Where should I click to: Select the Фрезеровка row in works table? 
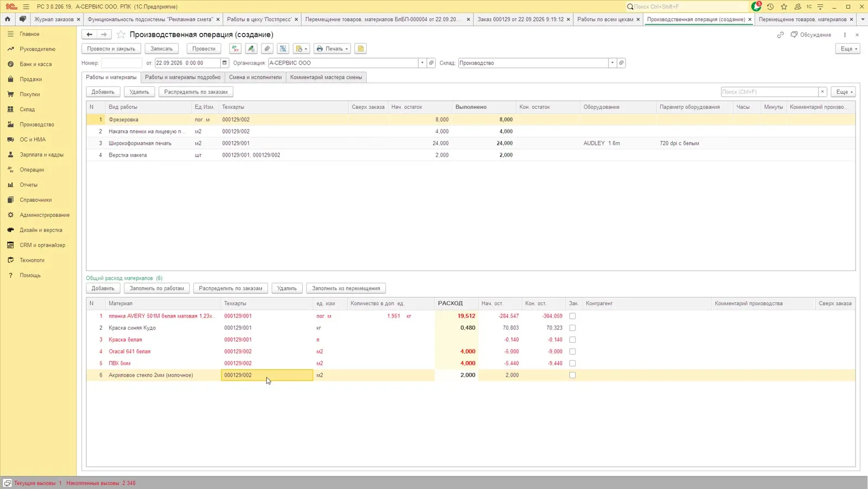(471, 120)
